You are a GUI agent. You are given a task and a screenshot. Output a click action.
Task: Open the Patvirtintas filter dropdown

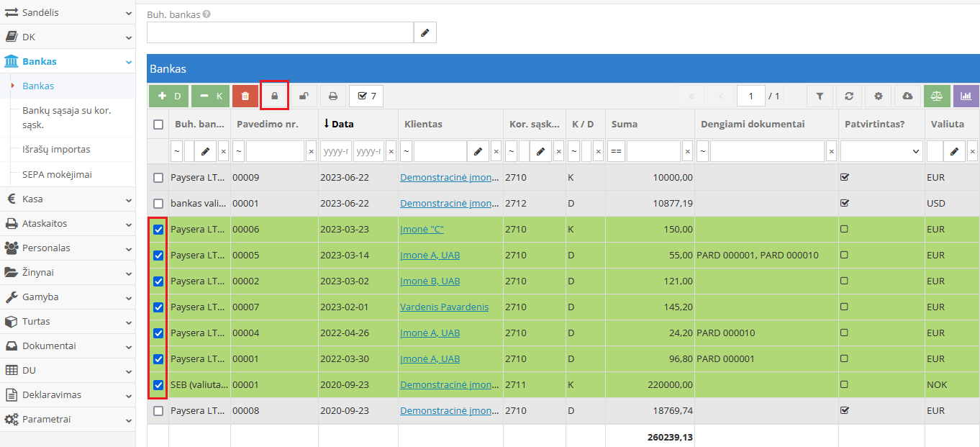[881, 151]
